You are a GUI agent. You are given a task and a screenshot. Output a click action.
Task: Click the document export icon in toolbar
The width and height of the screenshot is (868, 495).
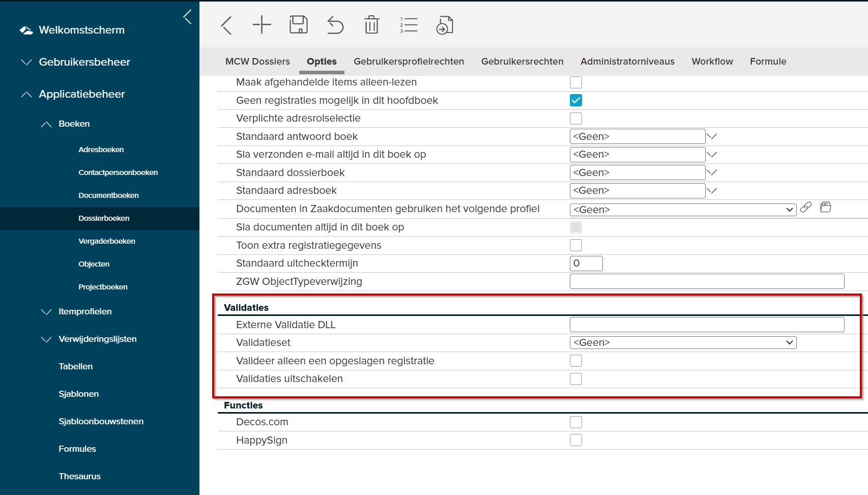click(445, 25)
